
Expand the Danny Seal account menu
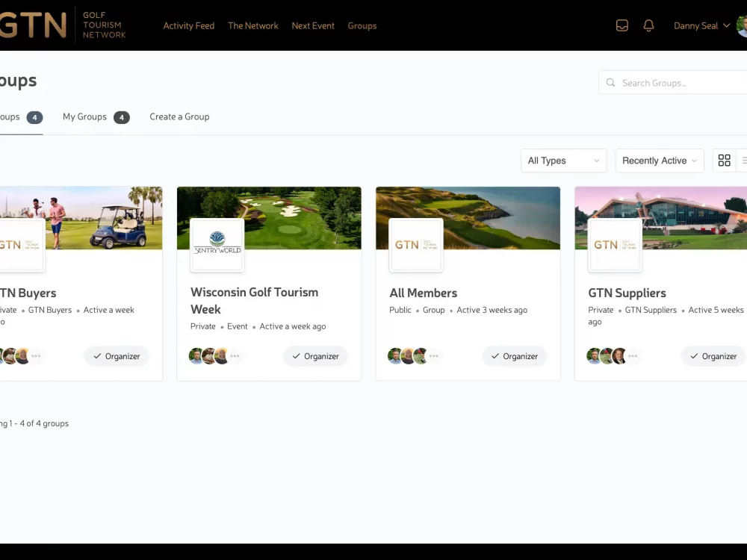(x=701, y=25)
